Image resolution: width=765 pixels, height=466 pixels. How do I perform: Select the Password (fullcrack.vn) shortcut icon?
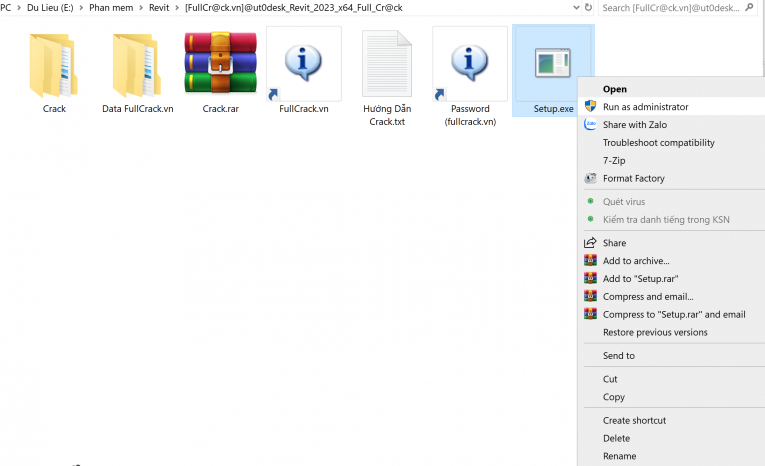pos(470,64)
